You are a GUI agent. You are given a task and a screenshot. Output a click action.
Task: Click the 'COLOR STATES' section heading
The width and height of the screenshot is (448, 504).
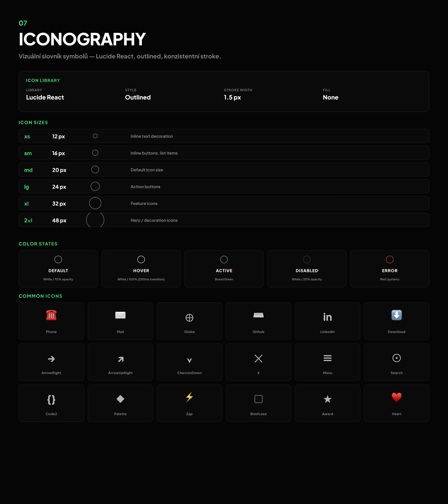(38, 244)
